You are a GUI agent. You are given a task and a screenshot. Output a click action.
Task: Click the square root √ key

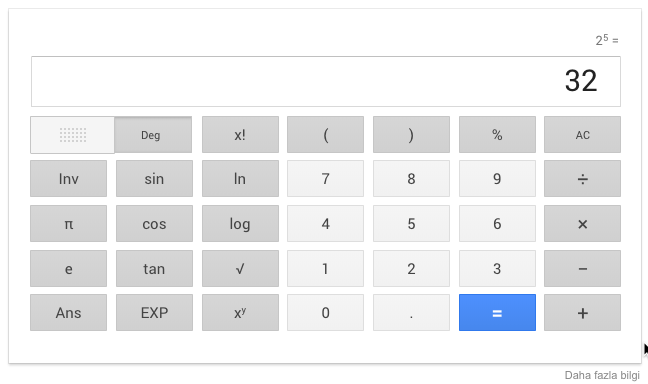point(240,268)
